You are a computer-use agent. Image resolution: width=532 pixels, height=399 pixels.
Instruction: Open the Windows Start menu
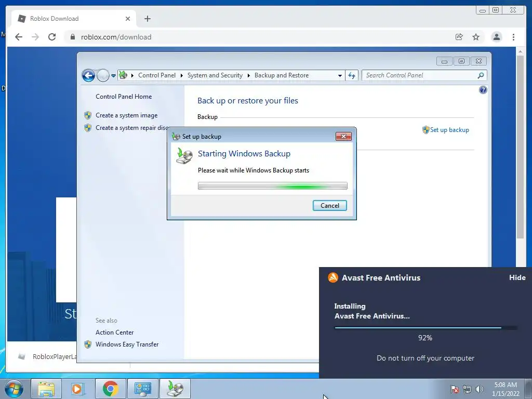(x=14, y=389)
